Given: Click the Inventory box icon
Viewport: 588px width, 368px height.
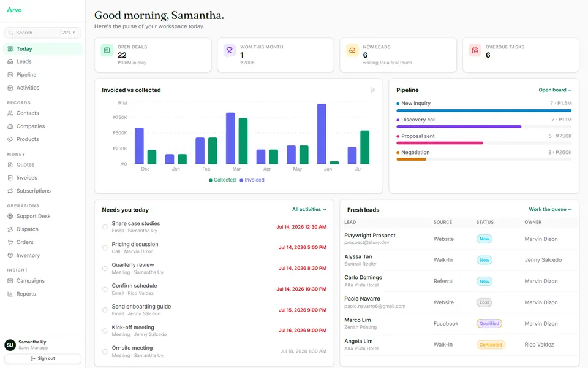Looking at the screenshot, I should click(x=10, y=255).
